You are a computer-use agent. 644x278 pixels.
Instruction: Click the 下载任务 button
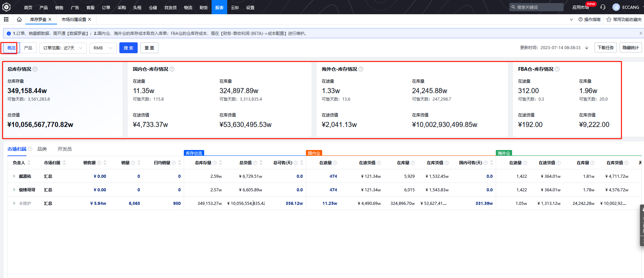[x=605, y=48]
